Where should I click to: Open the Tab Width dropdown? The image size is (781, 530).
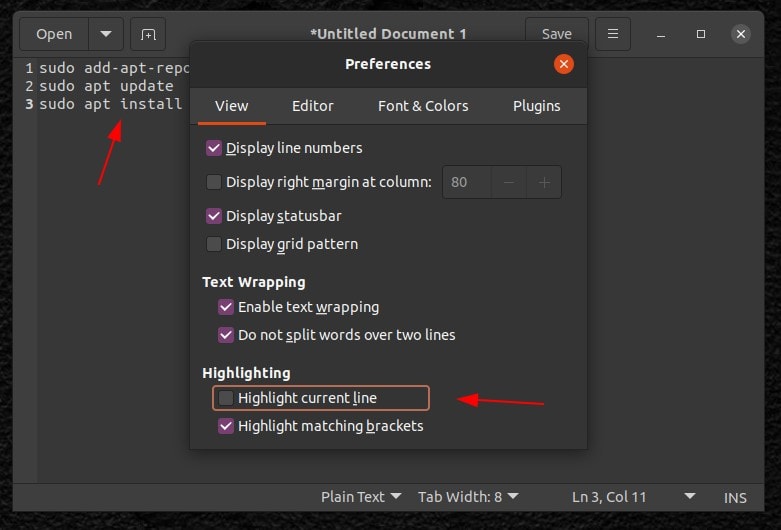[468, 496]
